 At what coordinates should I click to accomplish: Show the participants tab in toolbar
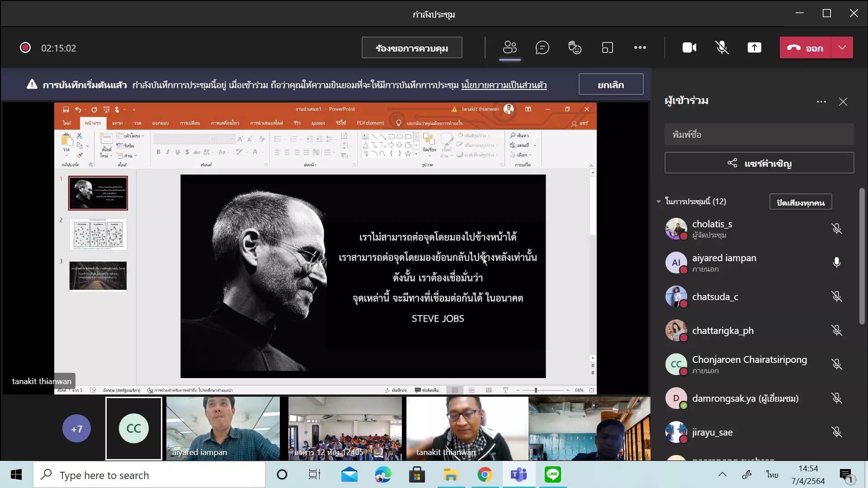click(x=509, y=47)
